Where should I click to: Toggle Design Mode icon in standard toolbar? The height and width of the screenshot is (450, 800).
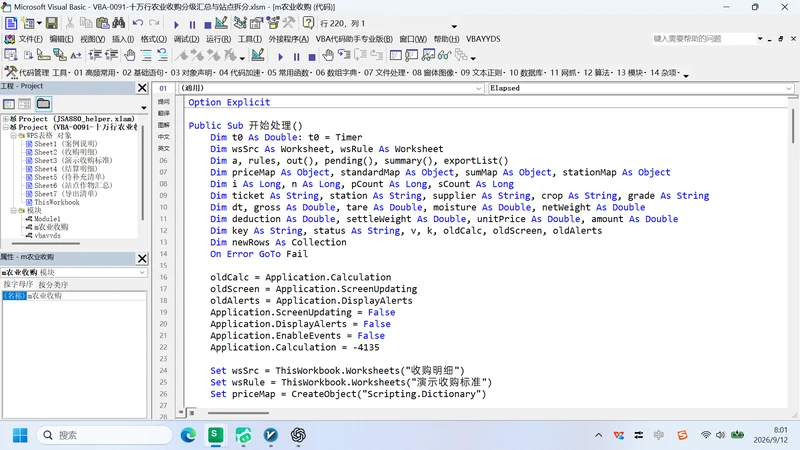[221, 23]
